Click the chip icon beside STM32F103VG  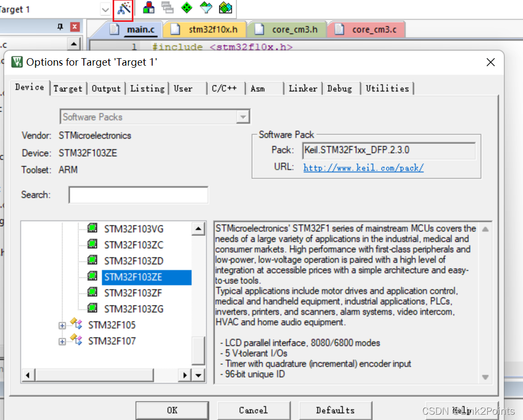point(92,228)
